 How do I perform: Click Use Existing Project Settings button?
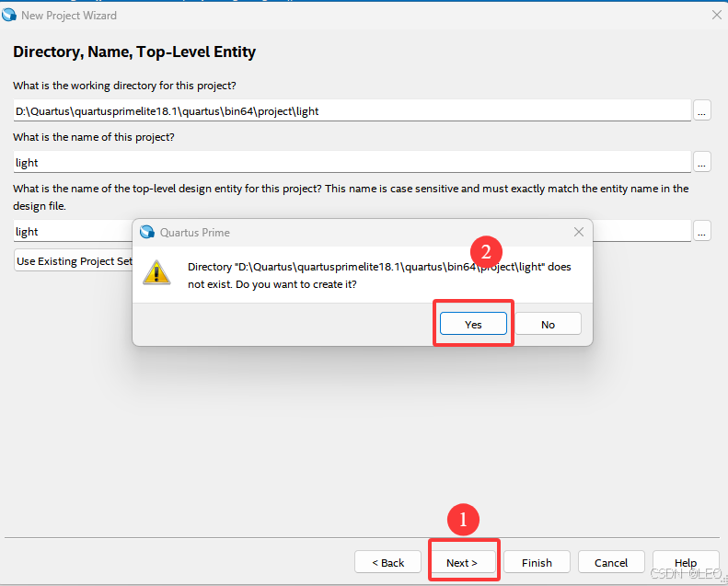click(74, 260)
